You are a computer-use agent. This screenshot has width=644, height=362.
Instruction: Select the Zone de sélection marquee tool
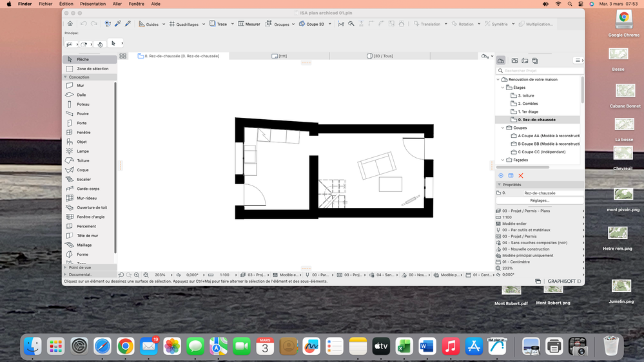90,68
